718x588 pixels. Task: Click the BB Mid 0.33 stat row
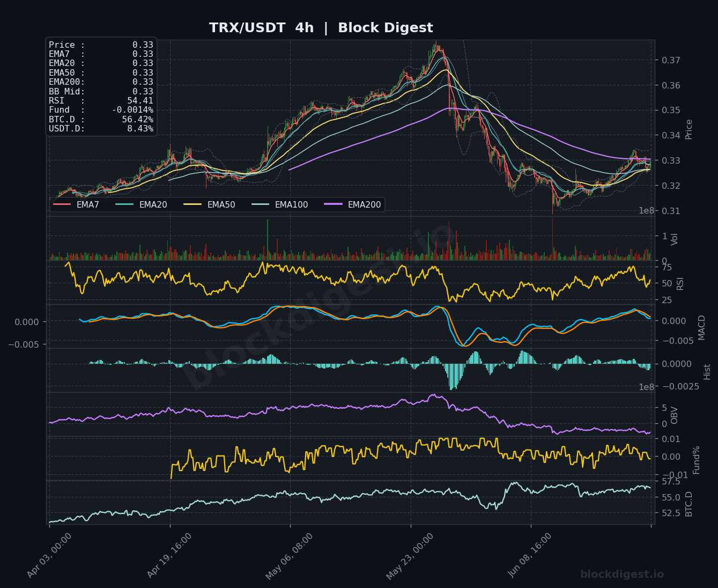[x=101, y=92]
